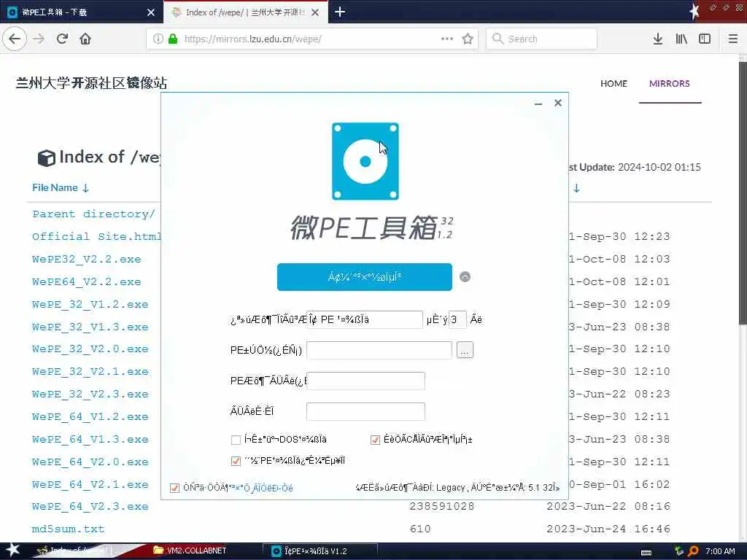Click the Firefox Search box
This screenshot has height=560, width=747.
click(541, 39)
